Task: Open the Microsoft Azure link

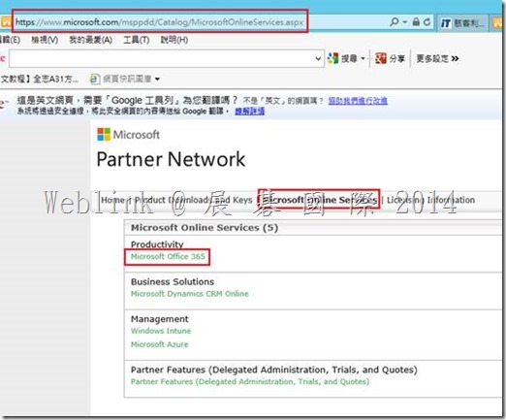Action: point(159,344)
